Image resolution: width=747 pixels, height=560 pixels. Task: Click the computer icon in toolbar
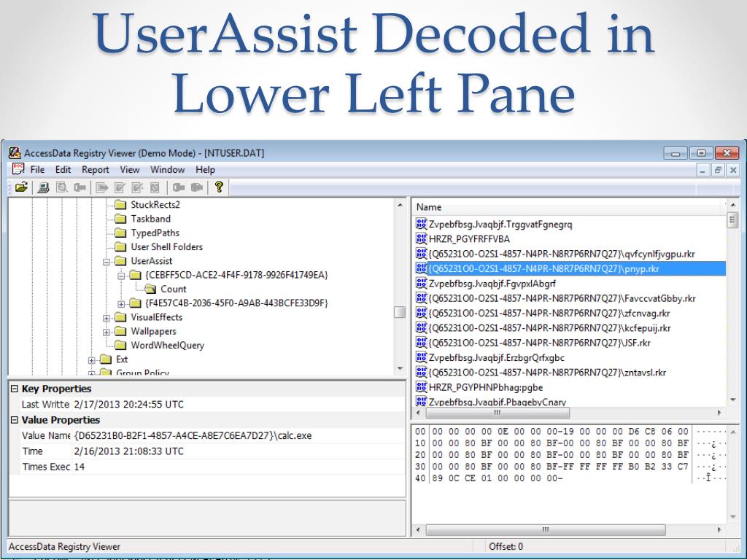(x=43, y=187)
